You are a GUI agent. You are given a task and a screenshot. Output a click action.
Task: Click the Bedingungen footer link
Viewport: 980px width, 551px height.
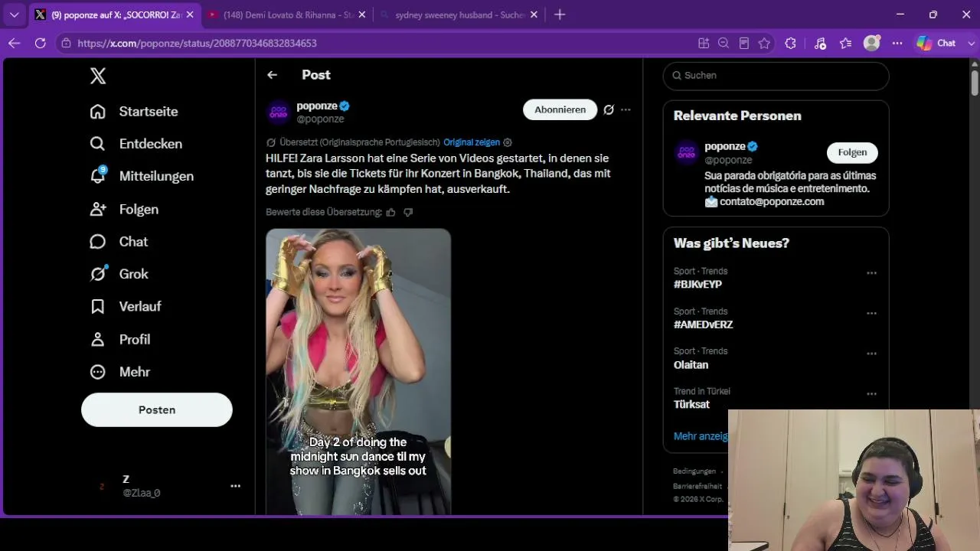[x=694, y=471]
